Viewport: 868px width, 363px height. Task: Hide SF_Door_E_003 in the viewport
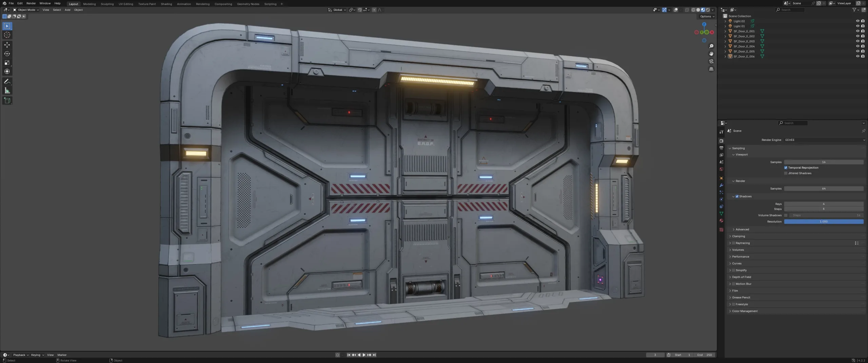[x=857, y=41]
